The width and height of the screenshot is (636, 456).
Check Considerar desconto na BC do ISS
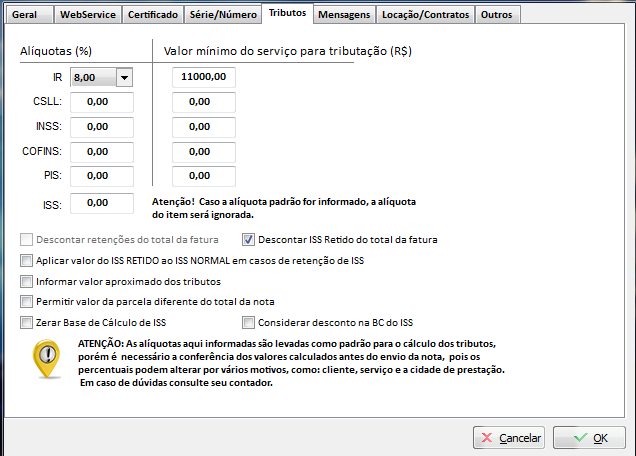250,323
